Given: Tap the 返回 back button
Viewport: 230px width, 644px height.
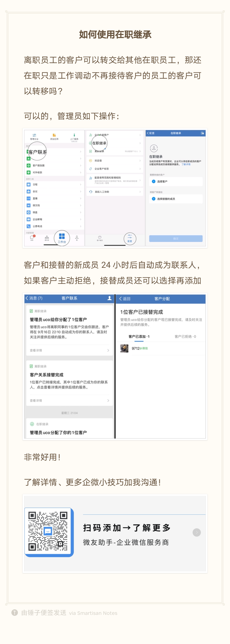Looking at the screenshot, I should 125,299.
